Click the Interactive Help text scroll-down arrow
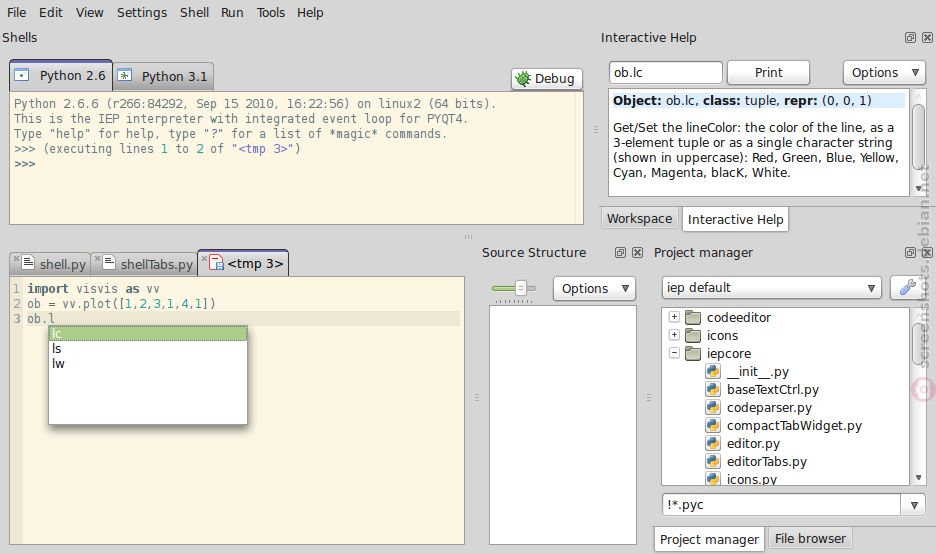The height and width of the screenshot is (554, 936). [x=918, y=189]
